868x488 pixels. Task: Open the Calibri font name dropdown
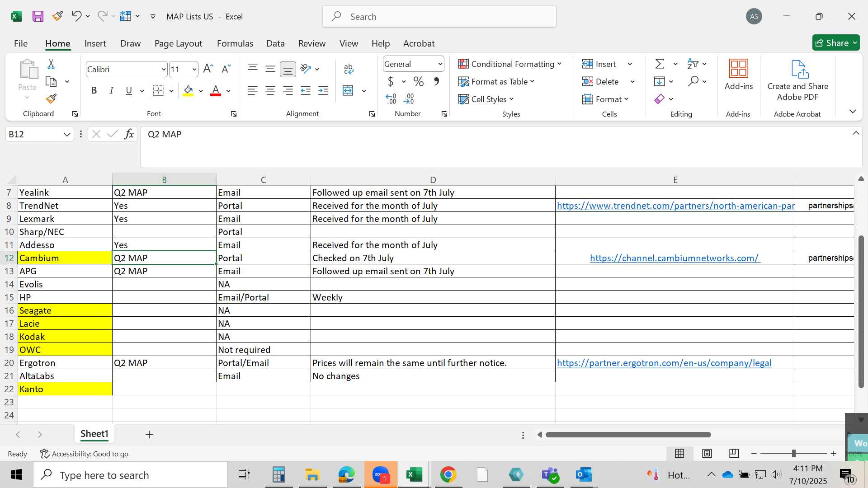click(163, 69)
